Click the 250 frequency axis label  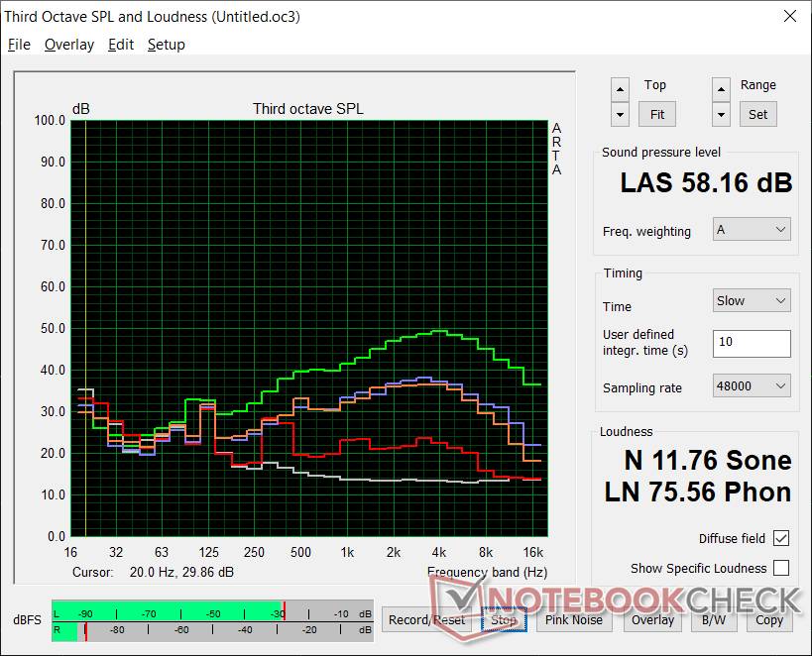254,553
